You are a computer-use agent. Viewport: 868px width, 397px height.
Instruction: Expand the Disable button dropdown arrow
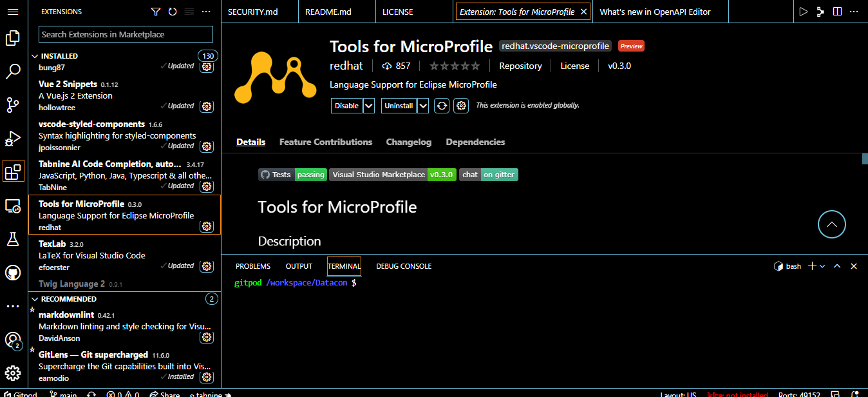click(369, 106)
